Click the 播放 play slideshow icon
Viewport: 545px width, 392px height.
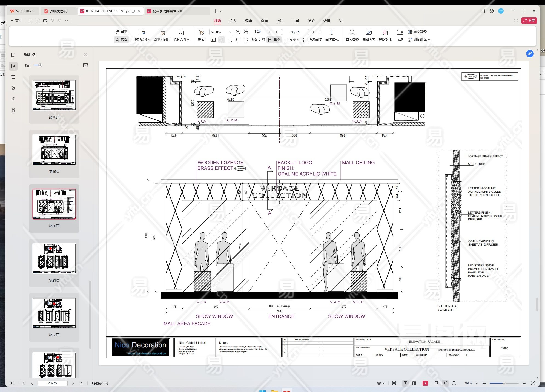(x=201, y=32)
